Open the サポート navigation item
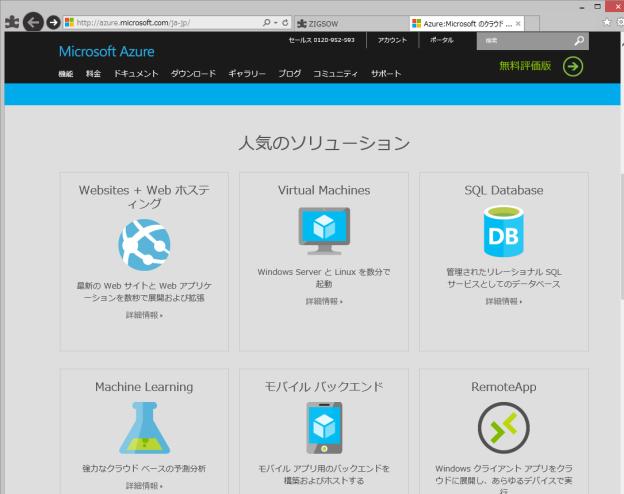 (x=386, y=74)
